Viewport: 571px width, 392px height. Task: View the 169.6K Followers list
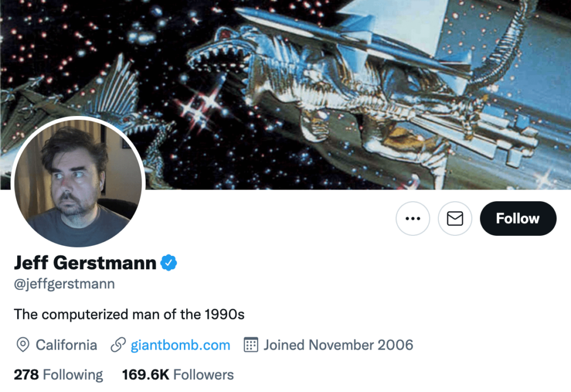click(178, 375)
